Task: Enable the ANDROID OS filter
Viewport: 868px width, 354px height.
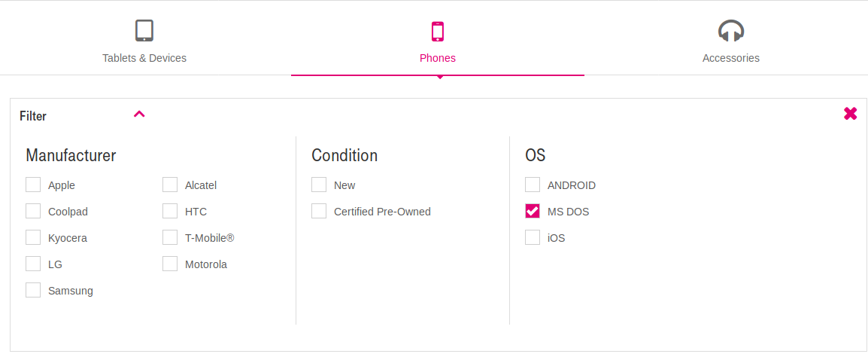Action: [533, 185]
